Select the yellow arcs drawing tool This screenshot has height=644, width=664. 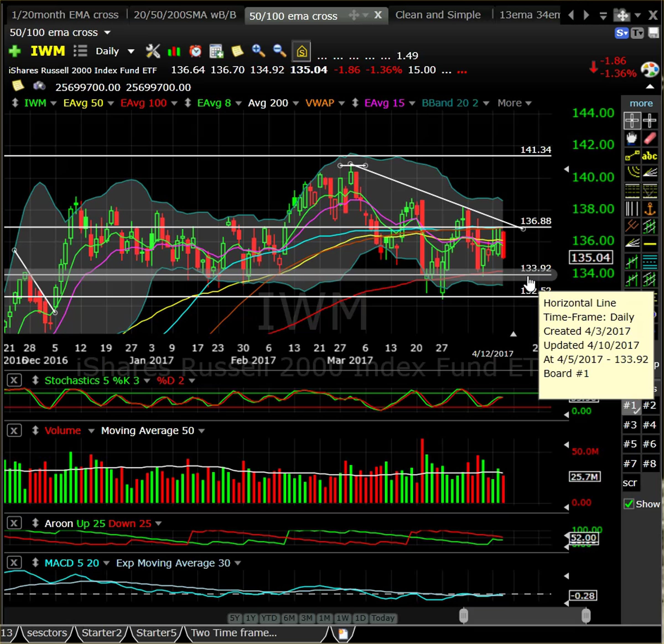(632, 173)
